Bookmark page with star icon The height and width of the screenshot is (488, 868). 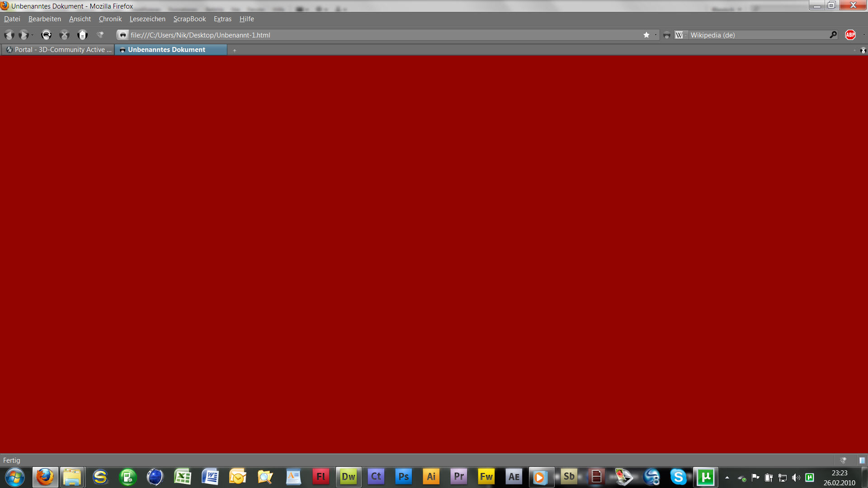[x=646, y=35]
